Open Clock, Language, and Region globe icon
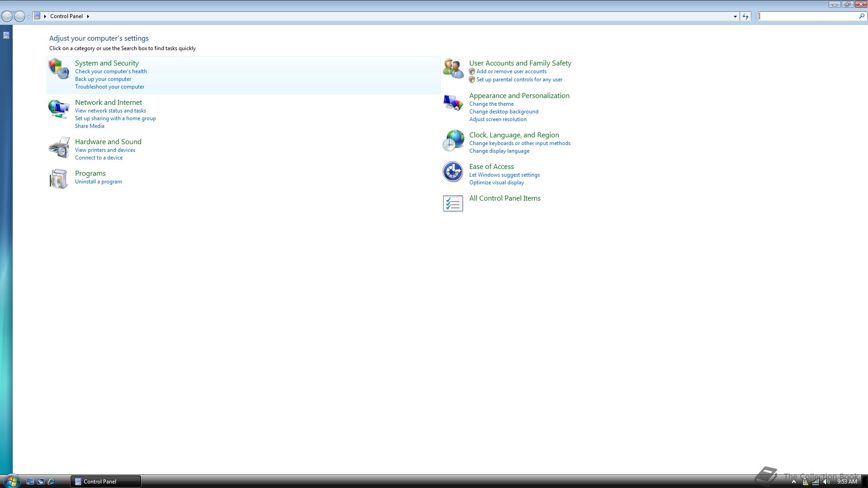This screenshot has width=868, height=488. click(453, 141)
